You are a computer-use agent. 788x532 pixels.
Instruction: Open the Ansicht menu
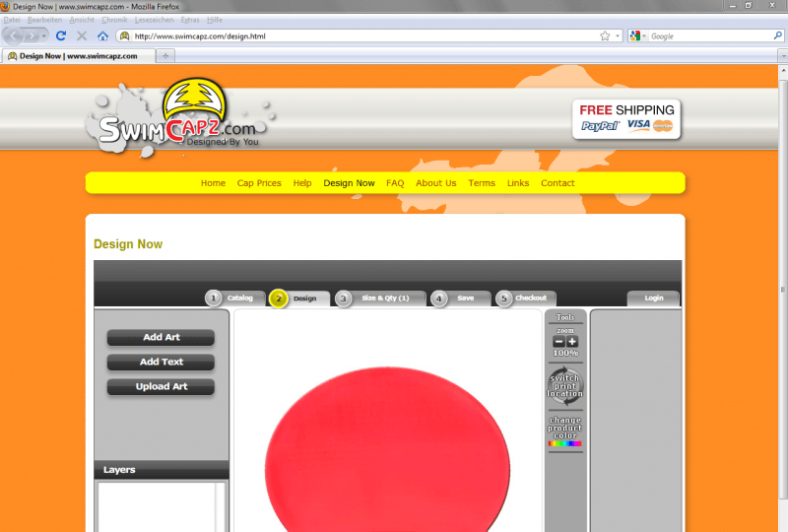[x=82, y=20]
